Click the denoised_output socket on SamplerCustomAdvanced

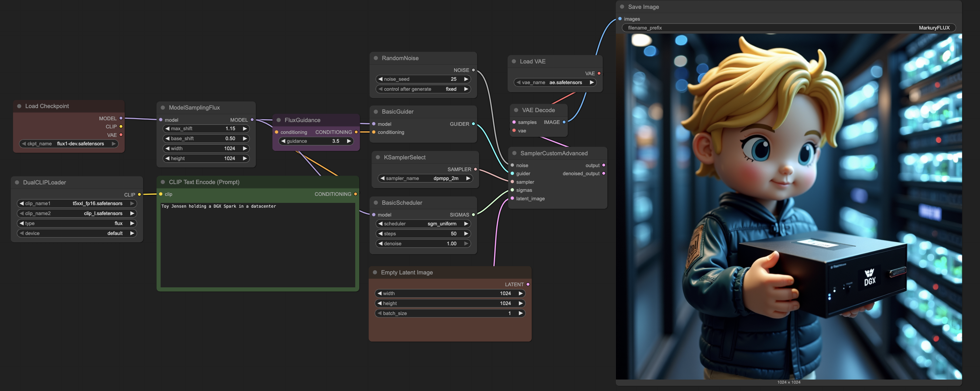[603, 173]
